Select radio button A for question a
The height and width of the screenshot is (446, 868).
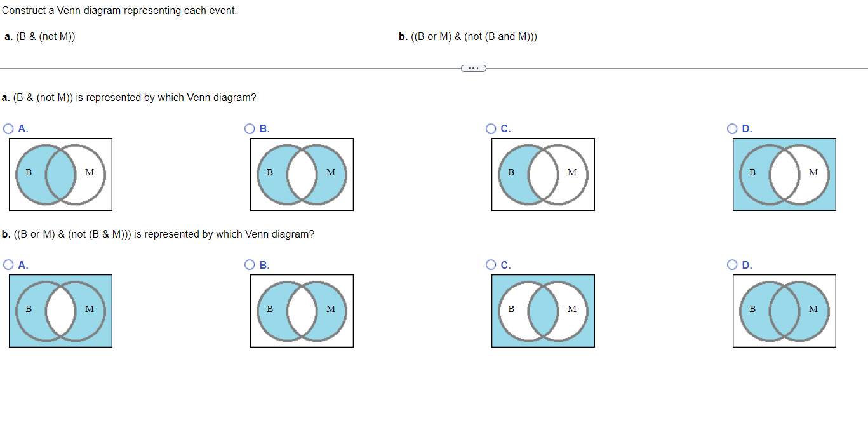click(8, 128)
